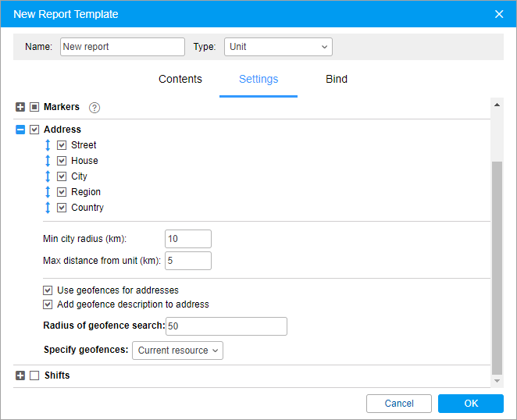Image resolution: width=517 pixels, height=420 pixels.
Task: Click the OK button
Action: click(x=470, y=404)
